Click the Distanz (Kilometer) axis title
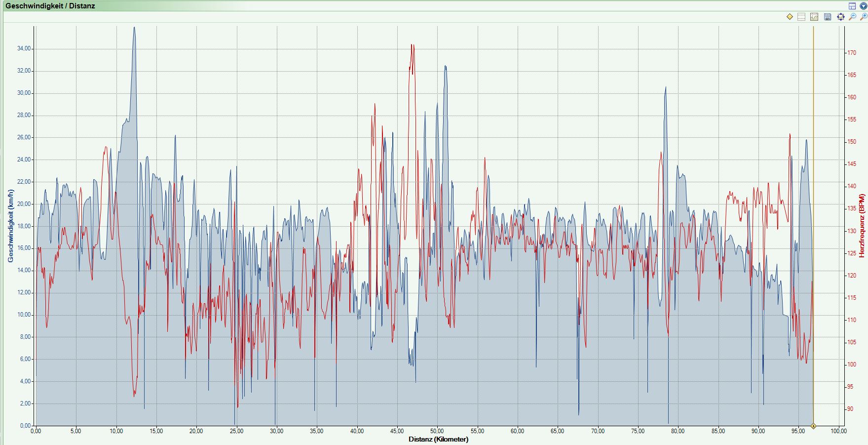 point(438,439)
